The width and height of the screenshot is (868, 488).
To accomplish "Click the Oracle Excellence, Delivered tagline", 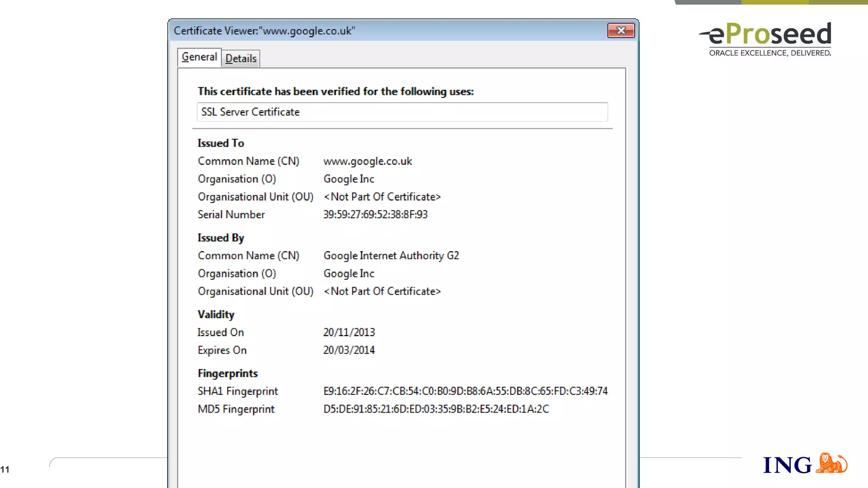I will tap(770, 53).
